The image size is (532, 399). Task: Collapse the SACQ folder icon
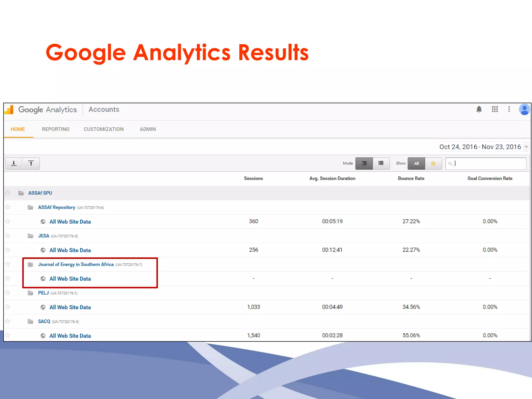pyautogui.click(x=30, y=322)
